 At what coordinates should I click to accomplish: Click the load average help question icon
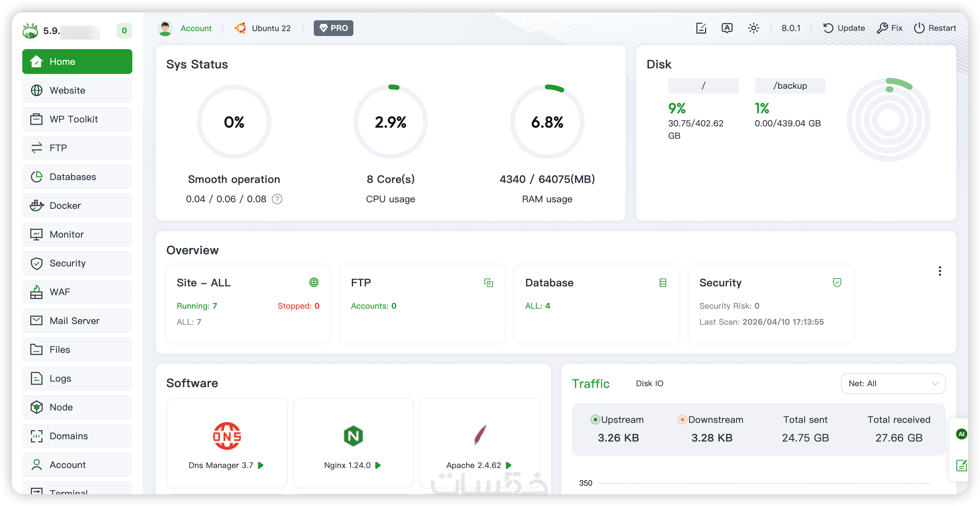tap(277, 199)
